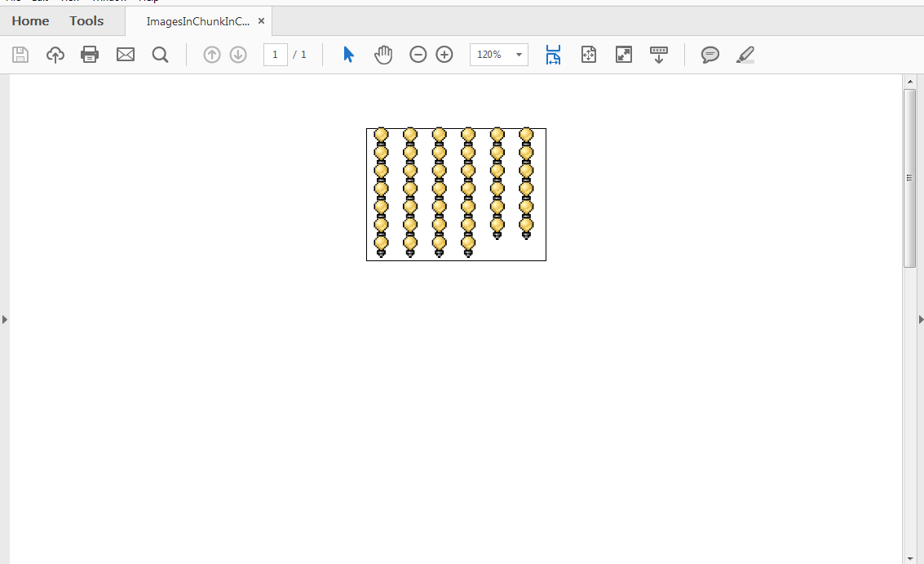Activate the Hand pan tool

click(x=383, y=55)
